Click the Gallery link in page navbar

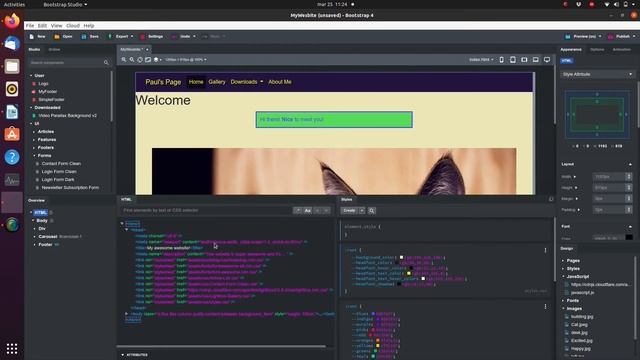point(217,82)
